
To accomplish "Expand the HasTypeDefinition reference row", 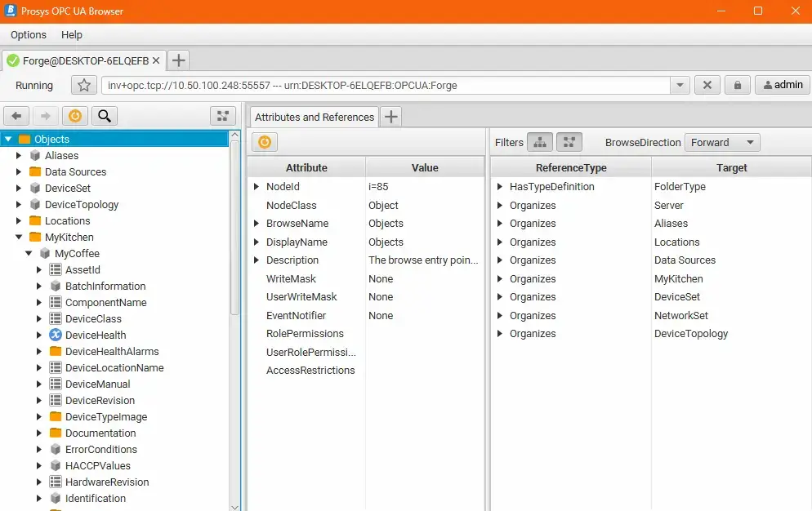I will coord(500,186).
